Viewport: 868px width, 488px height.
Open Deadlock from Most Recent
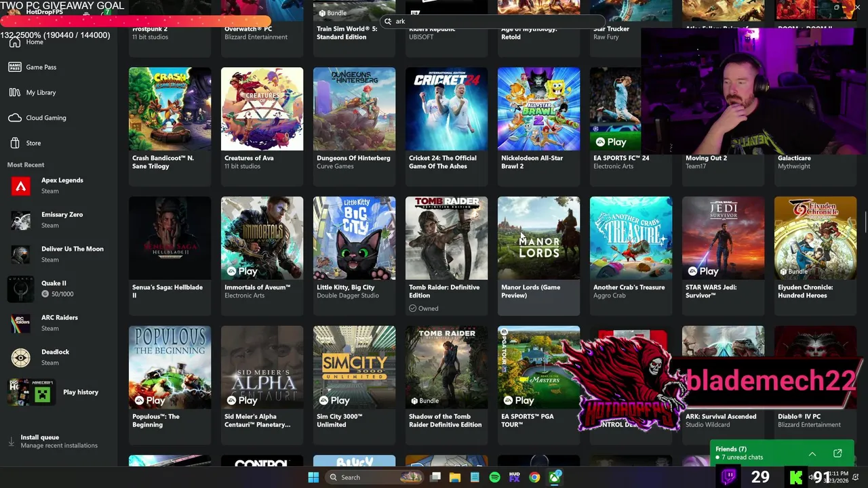(x=59, y=357)
